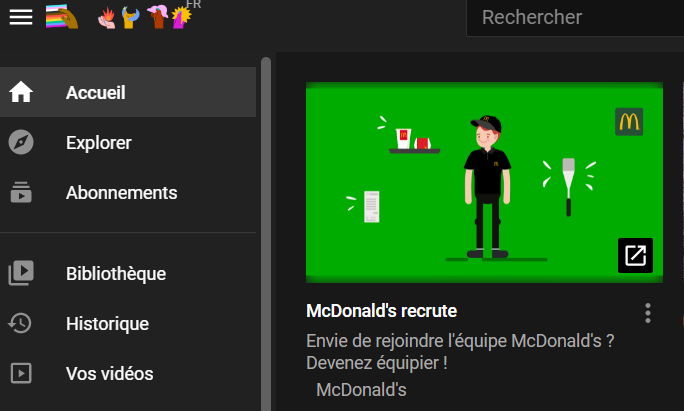This screenshot has width=684, height=411.
Task: Click the Explorer compass icon
Action: click(x=21, y=142)
